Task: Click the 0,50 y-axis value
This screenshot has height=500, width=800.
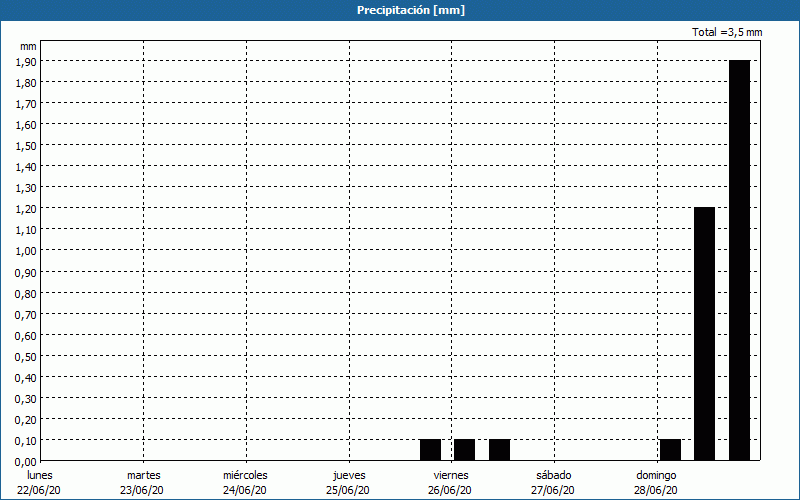Action: (x=26, y=357)
